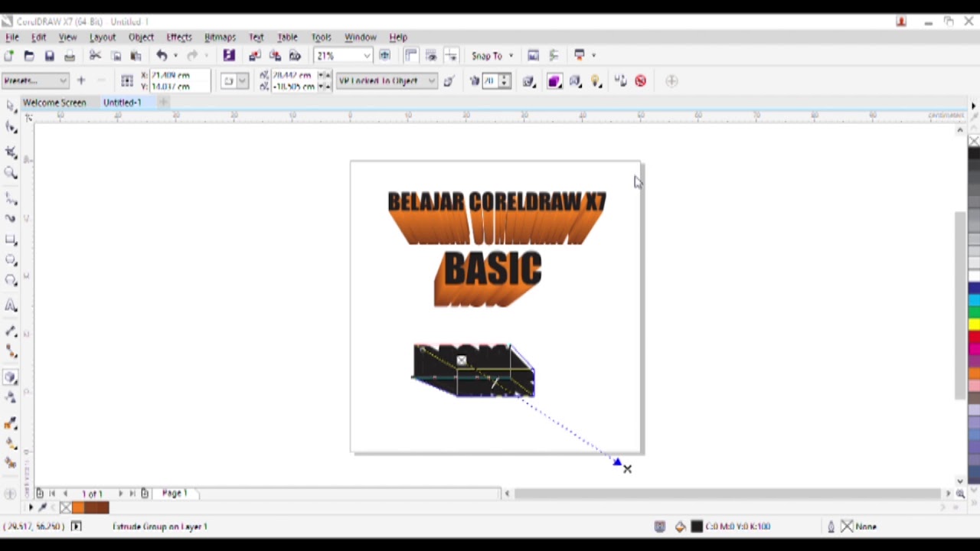Select the Transparency tool

[x=11, y=398]
